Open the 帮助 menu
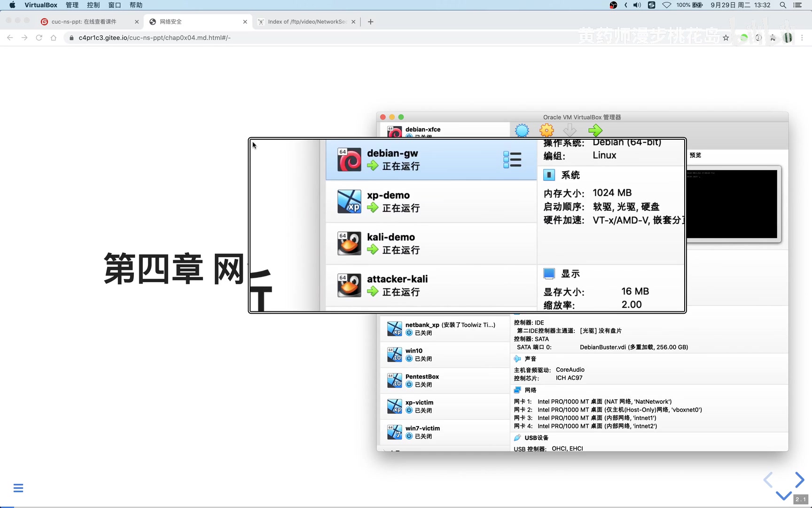812x508 pixels. [136, 5]
